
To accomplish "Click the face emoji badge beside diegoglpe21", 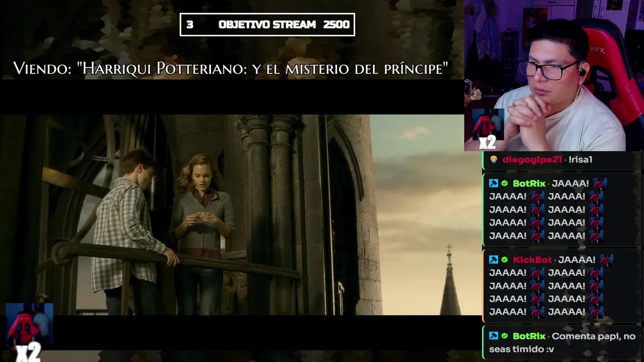I will pos(494,159).
